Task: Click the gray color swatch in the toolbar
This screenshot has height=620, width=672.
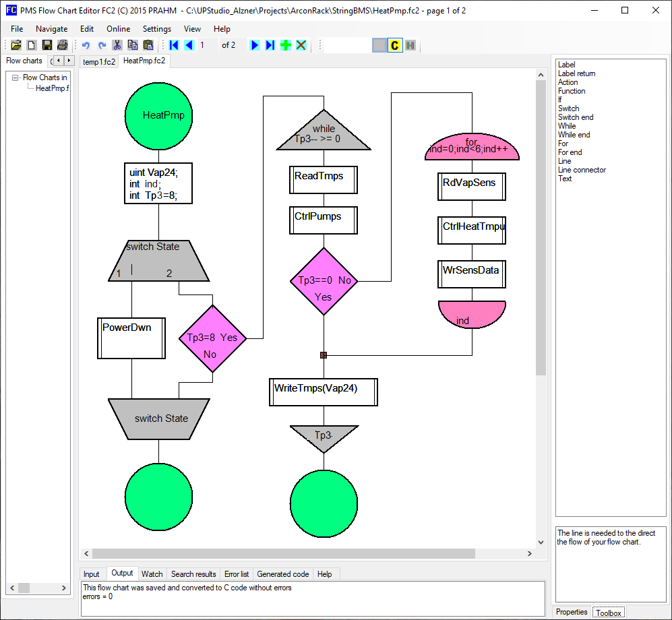Action: pos(379,44)
